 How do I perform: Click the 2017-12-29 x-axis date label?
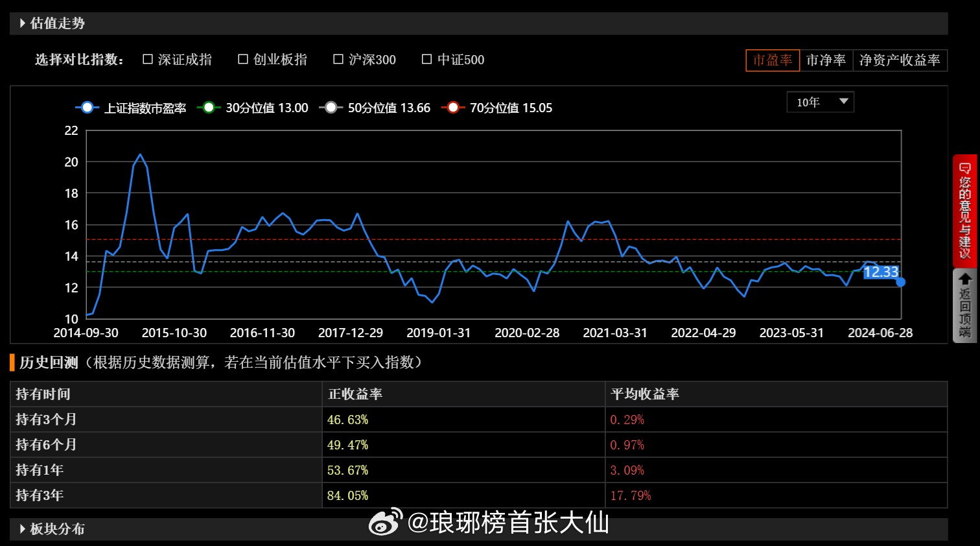pos(351,333)
